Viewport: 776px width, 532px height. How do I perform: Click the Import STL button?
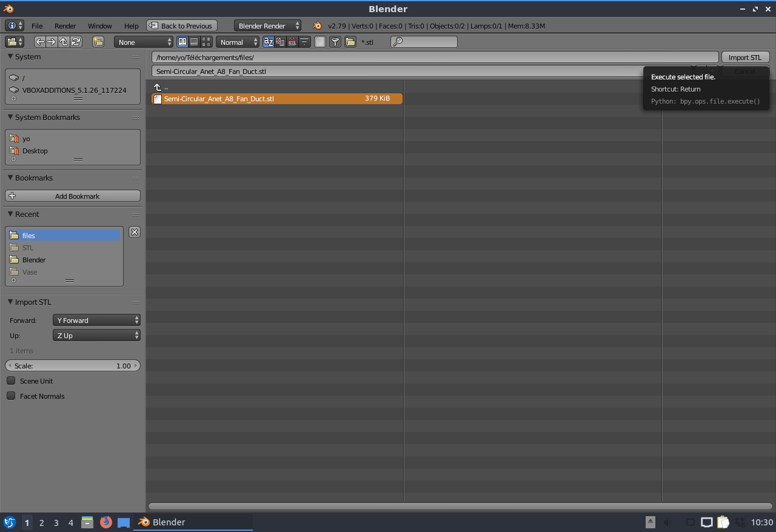point(745,57)
